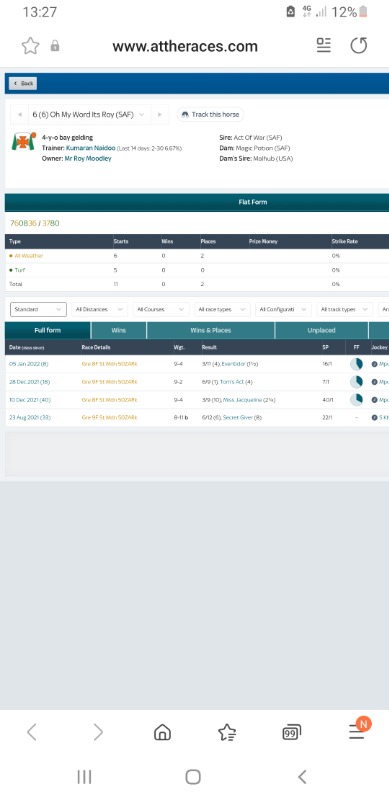Bookmark page with the star icon
Screen dimensions: 389x800
point(31,46)
